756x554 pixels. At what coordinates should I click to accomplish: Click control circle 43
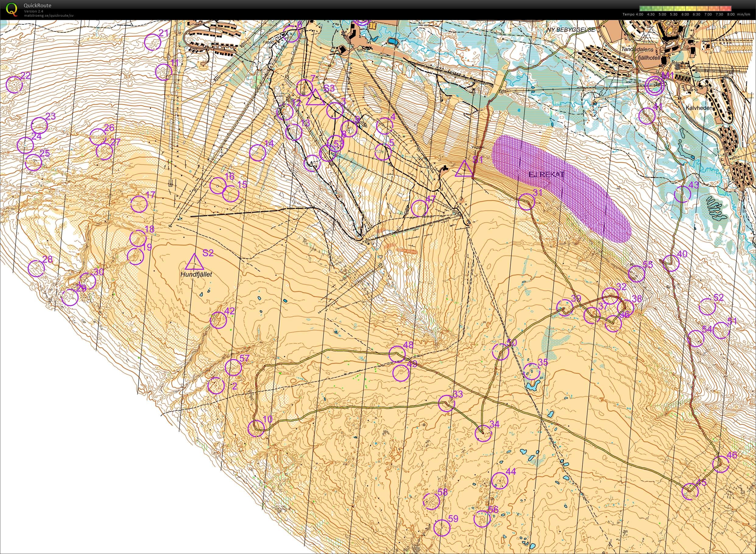coord(683,194)
